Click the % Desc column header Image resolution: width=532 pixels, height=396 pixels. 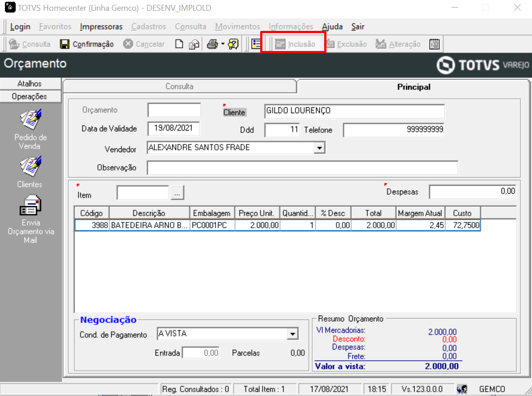point(333,213)
